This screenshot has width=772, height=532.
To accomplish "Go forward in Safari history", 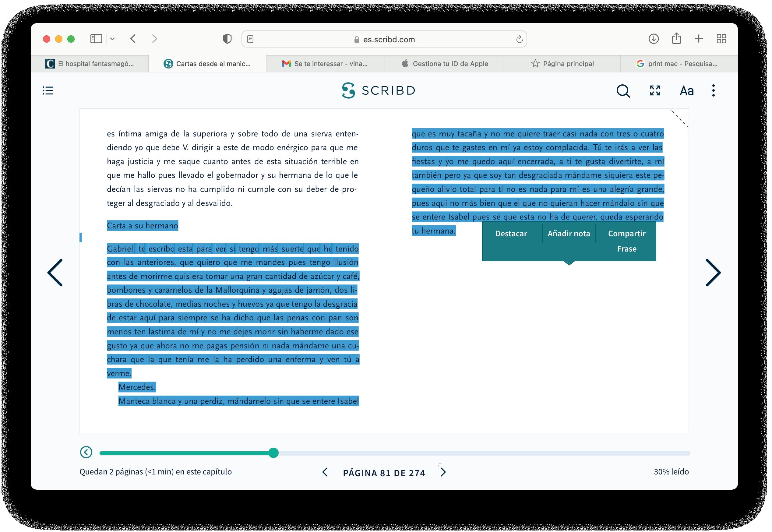I will [154, 39].
